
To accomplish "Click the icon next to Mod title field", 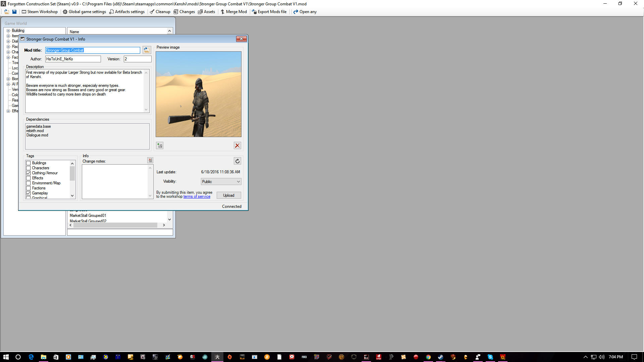I will (x=147, y=50).
